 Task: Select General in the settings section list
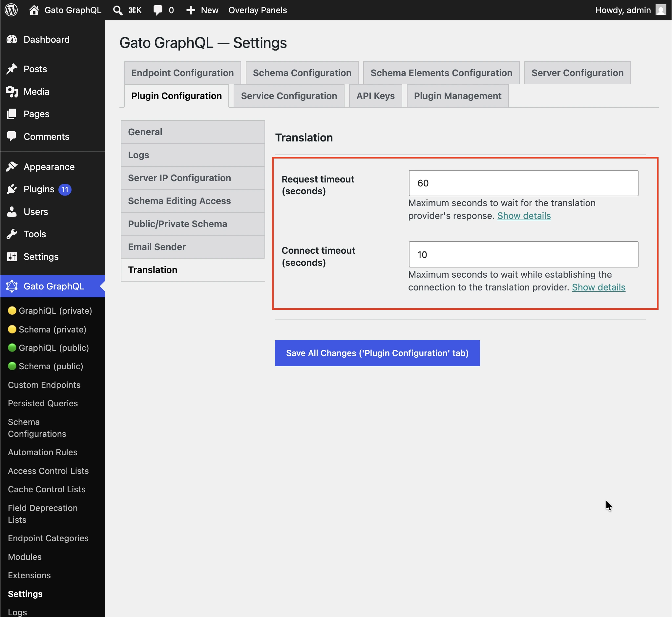tap(193, 132)
